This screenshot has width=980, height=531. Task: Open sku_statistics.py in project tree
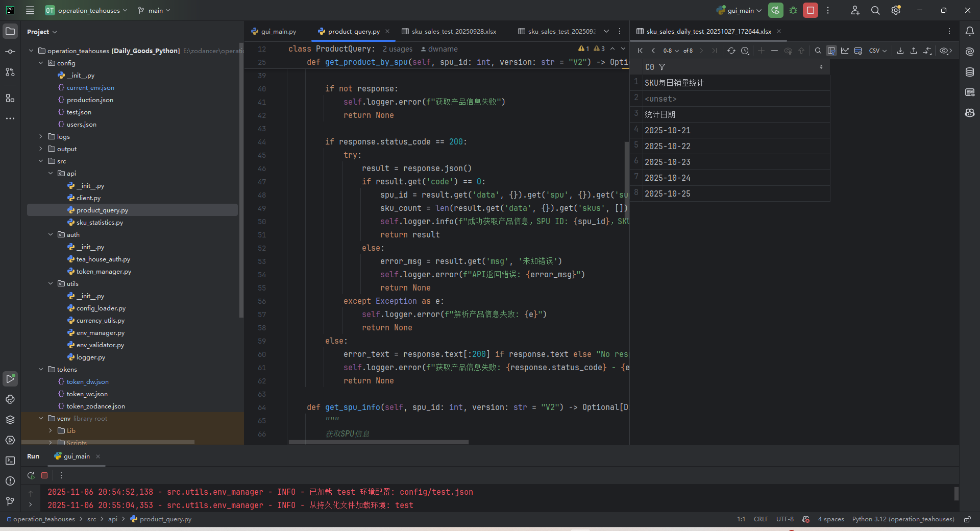[100, 222]
